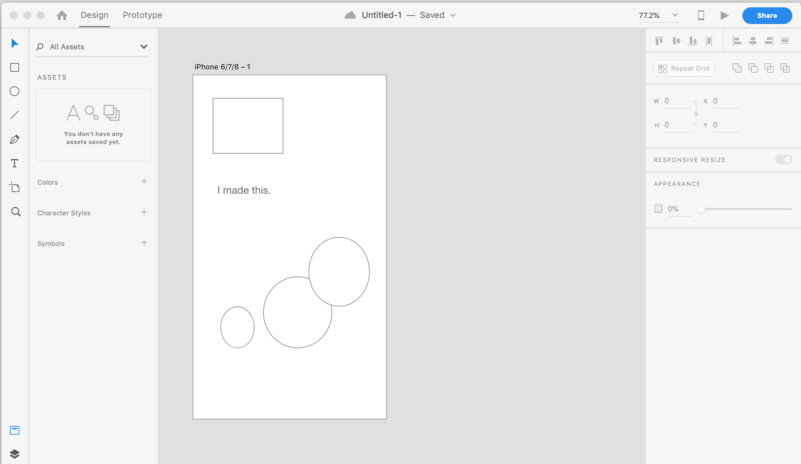Switch to the Design tab
This screenshot has height=464, width=801.
95,15
